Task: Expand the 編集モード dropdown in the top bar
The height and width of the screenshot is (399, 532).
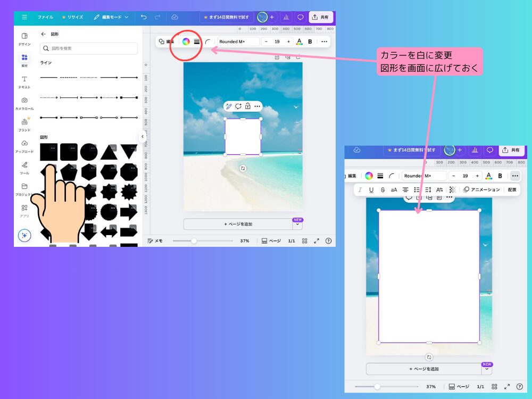Action: [x=113, y=17]
